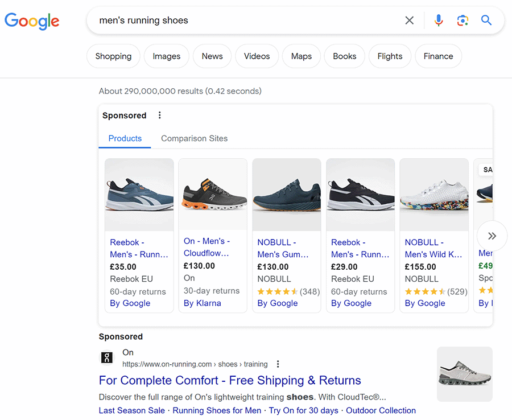
Task: Click By Google under the £35.00 Reebok
Action: 130,303
